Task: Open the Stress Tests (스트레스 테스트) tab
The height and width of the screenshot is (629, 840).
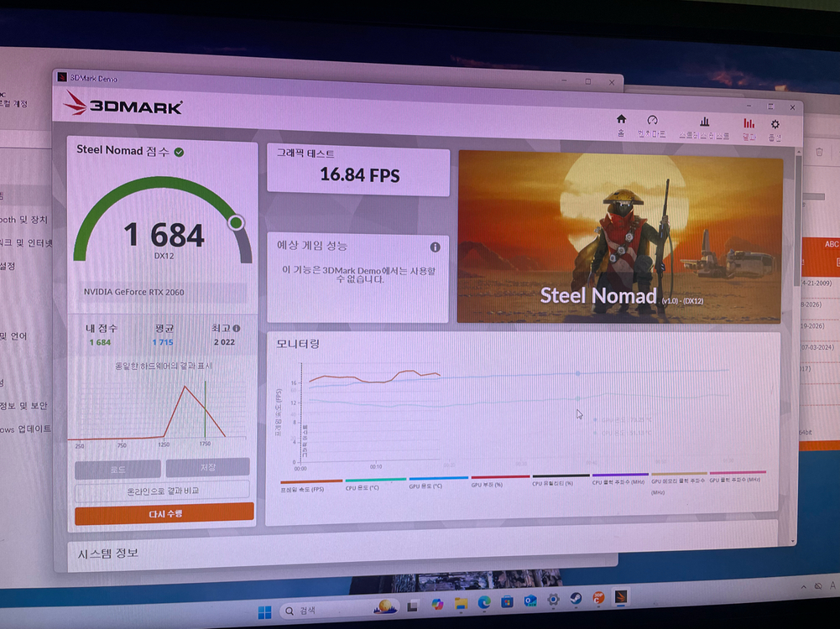Action: click(704, 128)
